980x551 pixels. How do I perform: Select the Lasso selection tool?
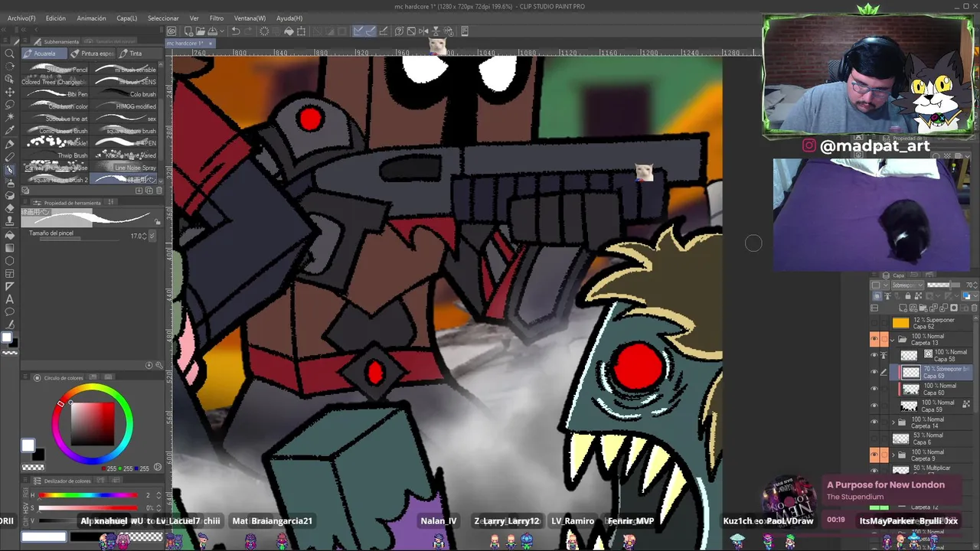tap(10, 105)
